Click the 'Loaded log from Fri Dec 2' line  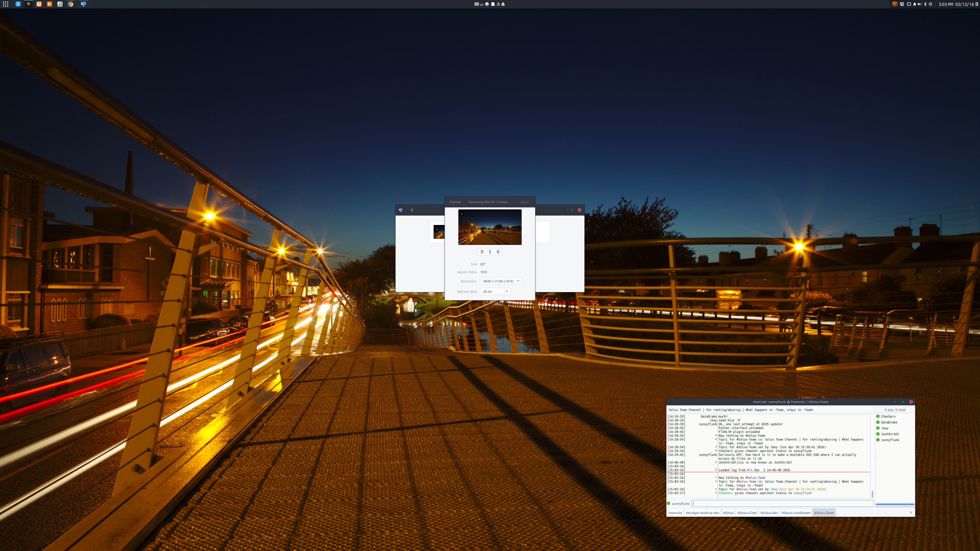754,470
